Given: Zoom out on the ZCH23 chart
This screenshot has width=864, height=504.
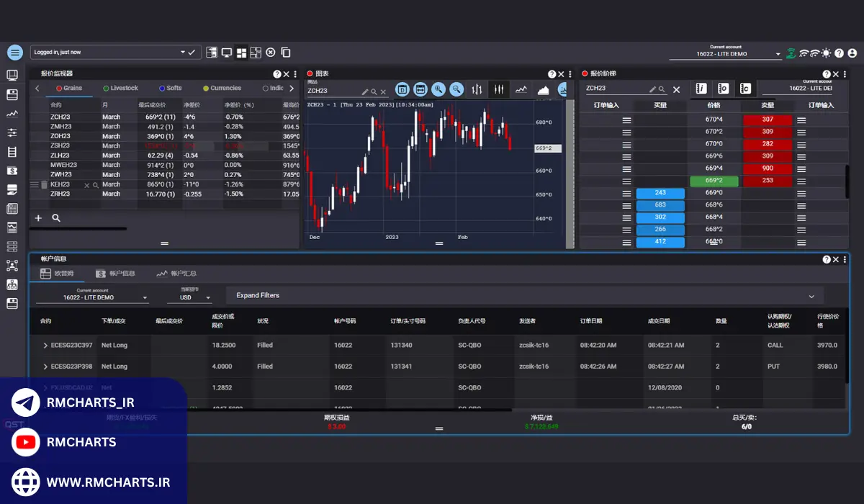Looking at the screenshot, I should coord(456,89).
